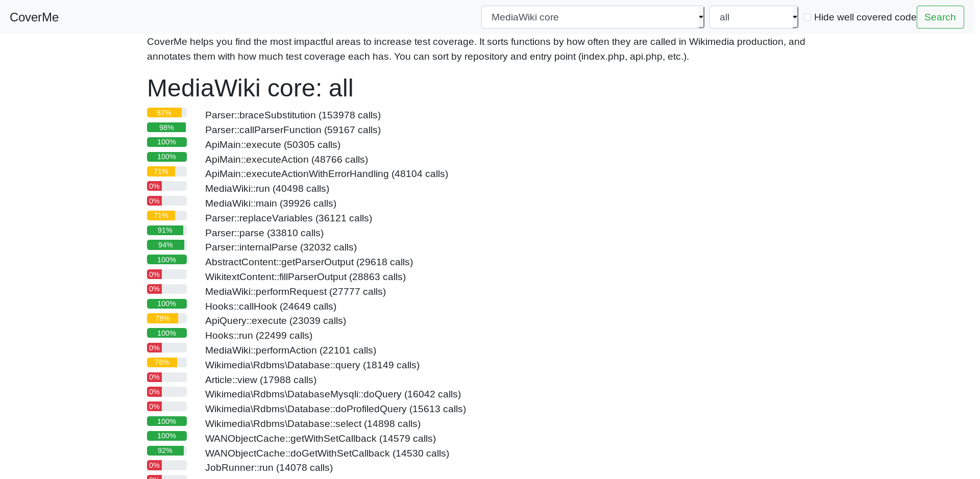Select WANObjectCache::getWithSetCallback row

click(321, 439)
